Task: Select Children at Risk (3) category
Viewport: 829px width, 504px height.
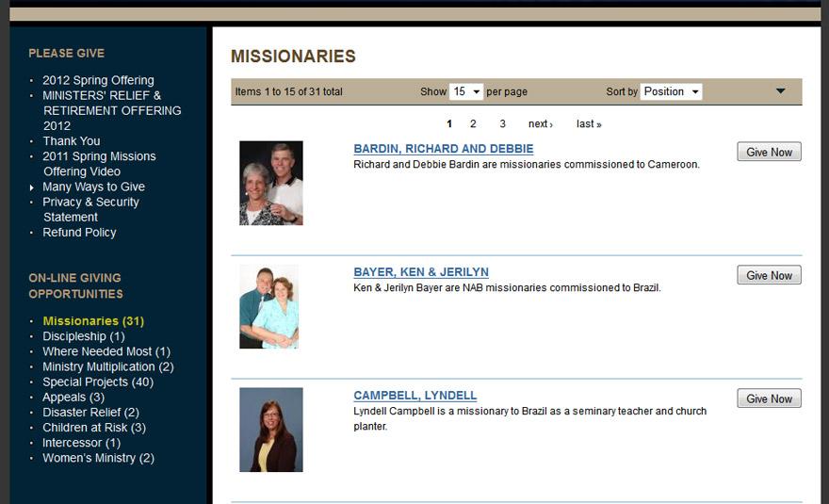Action: [x=94, y=428]
